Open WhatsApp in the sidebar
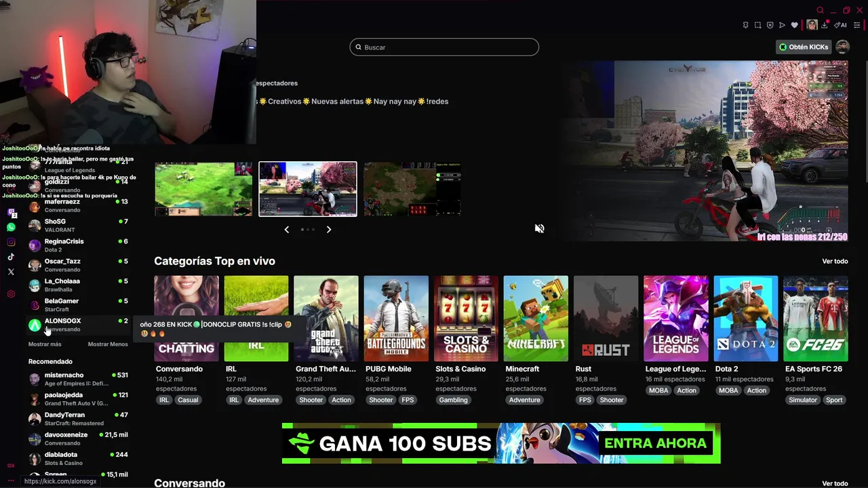Image resolution: width=868 pixels, height=488 pixels. tap(11, 228)
